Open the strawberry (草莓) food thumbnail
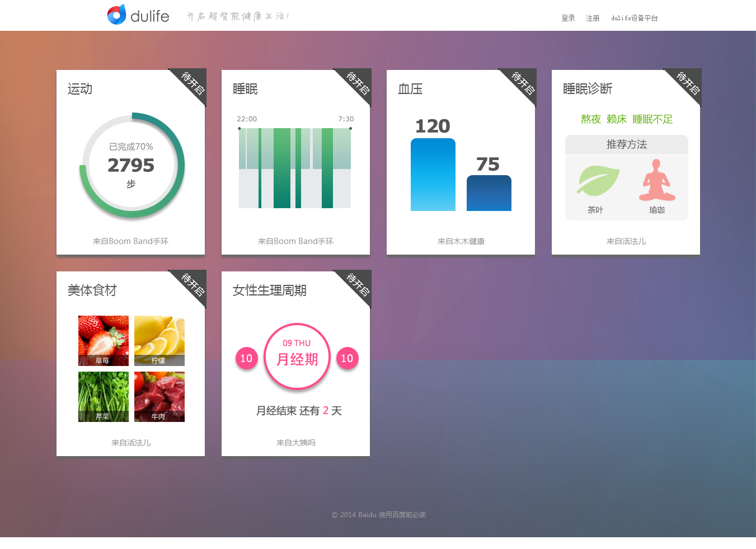This screenshot has width=756, height=549. point(104,340)
